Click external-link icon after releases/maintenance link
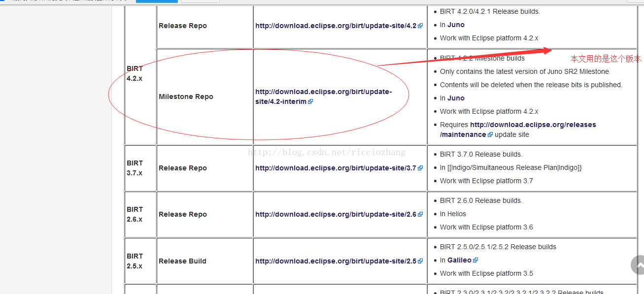644x294 pixels. [x=490, y=135]
